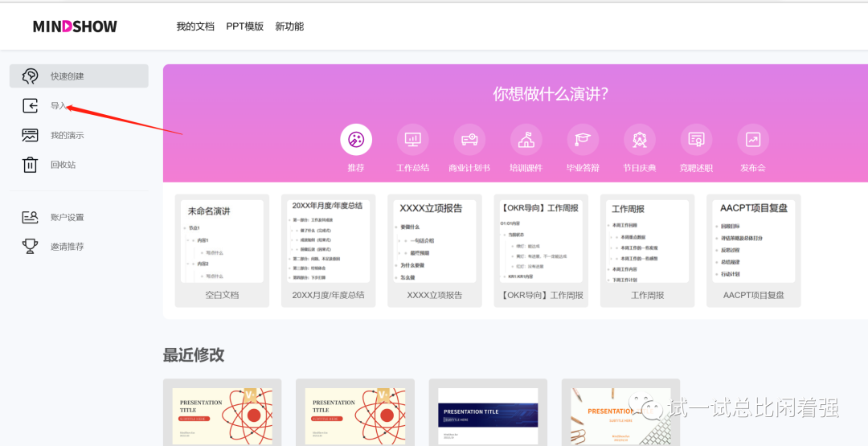Open first atom-design recent presentation
The height and width of the screenshot is (446, 868).
[222, 415]
